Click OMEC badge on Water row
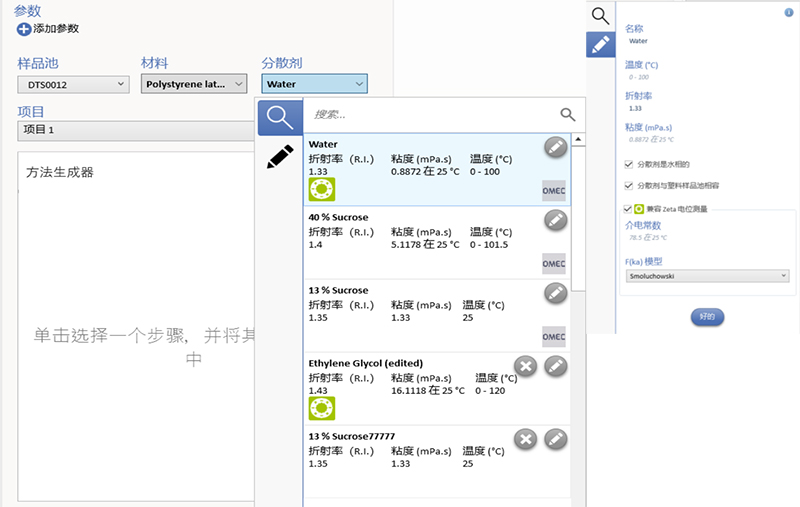 point(554,191)
